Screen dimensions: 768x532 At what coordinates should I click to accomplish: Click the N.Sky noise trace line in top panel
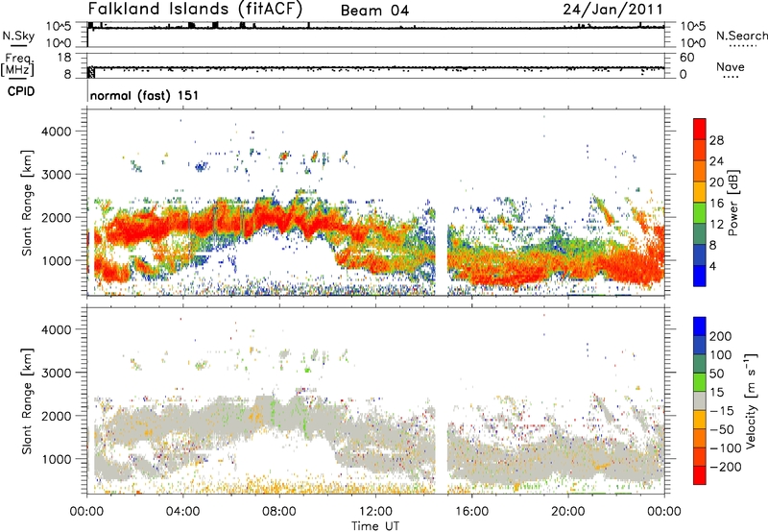pyautogui.click(x=376, y=28)
